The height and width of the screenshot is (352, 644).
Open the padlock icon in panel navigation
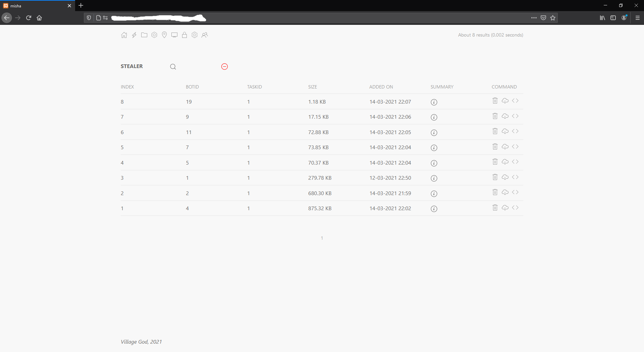[184, 35]
